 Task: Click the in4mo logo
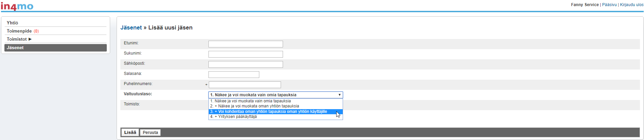(17, 6)
